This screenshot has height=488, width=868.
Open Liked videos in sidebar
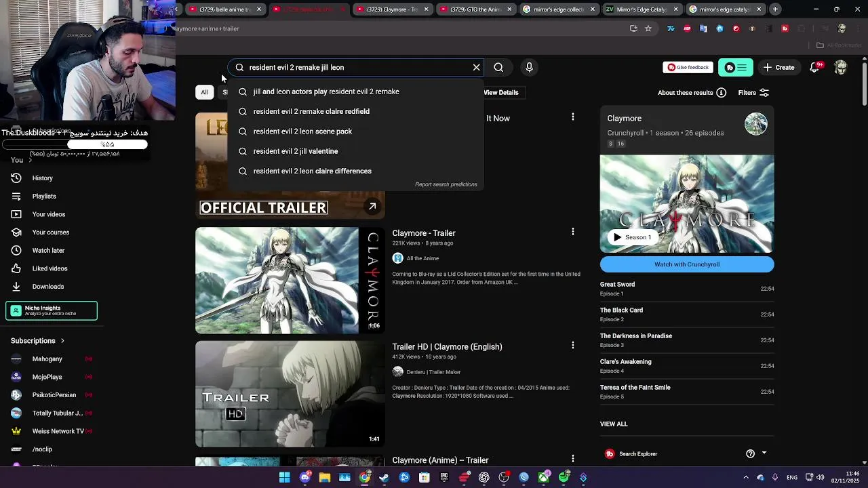(x=50, y=268)
